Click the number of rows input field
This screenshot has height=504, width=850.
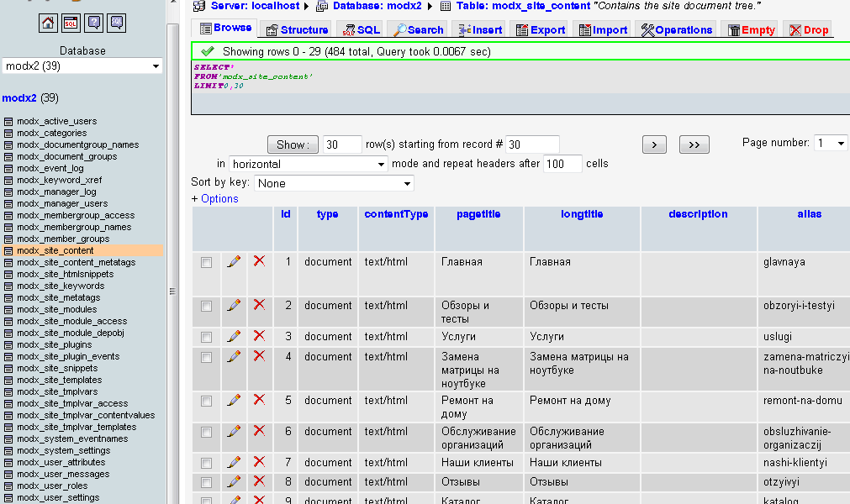coord(342,144)
